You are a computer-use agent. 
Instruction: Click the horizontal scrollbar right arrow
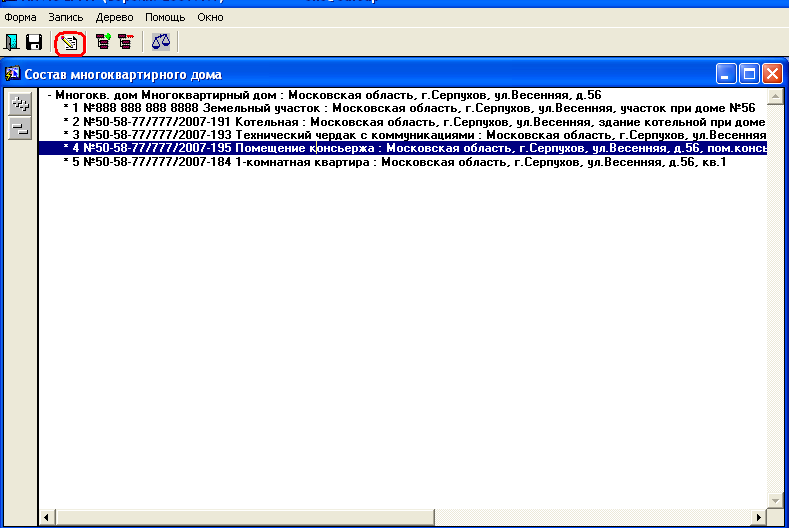coord(759,517)
